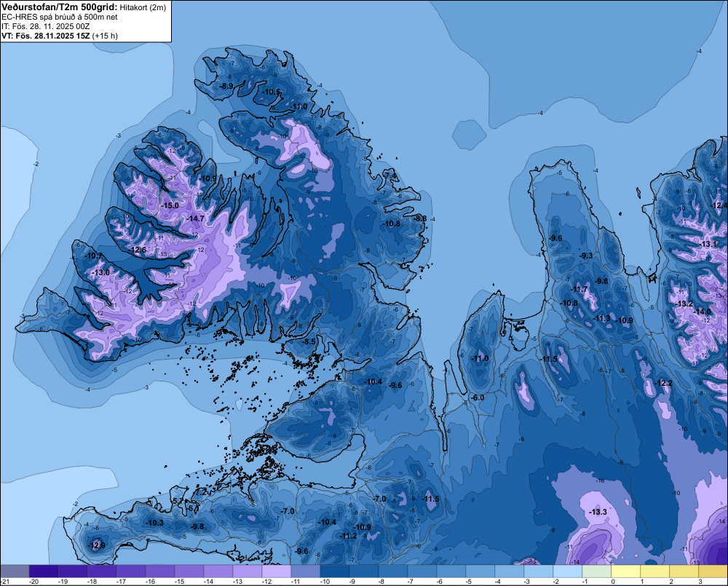
Task: Click the -13.3 temperature value on the map
Action: pos(598,512)
